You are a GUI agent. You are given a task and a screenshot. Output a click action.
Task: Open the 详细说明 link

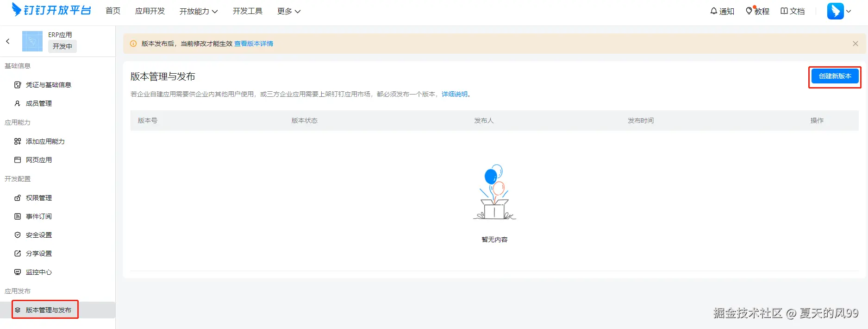click(455, 94)
